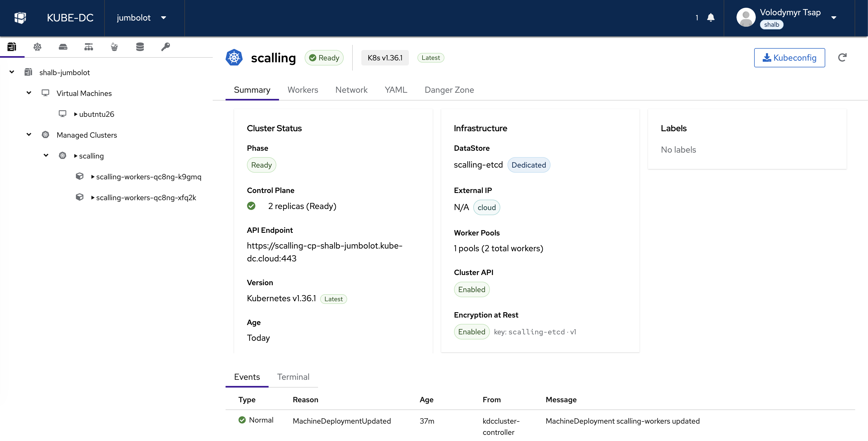The image size is (868, 441).
Task: Click the scalling cluster tree wheel icon
Action: 63,156
